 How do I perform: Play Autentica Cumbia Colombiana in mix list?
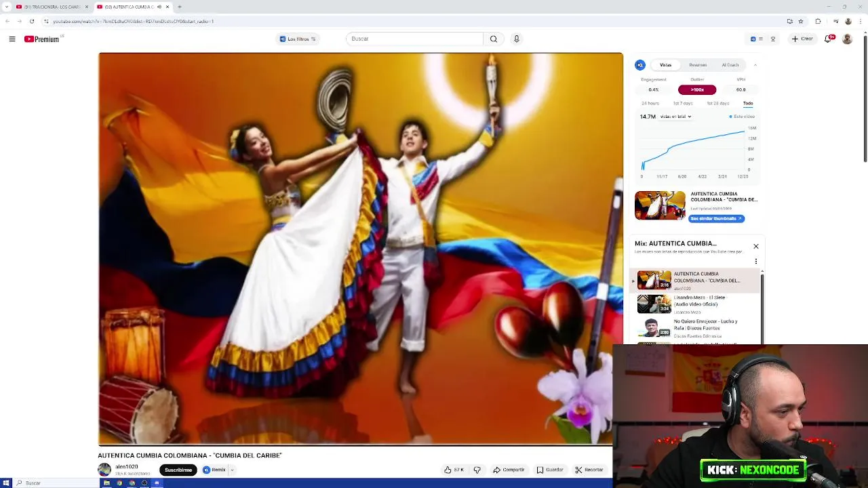coord(695,280)
